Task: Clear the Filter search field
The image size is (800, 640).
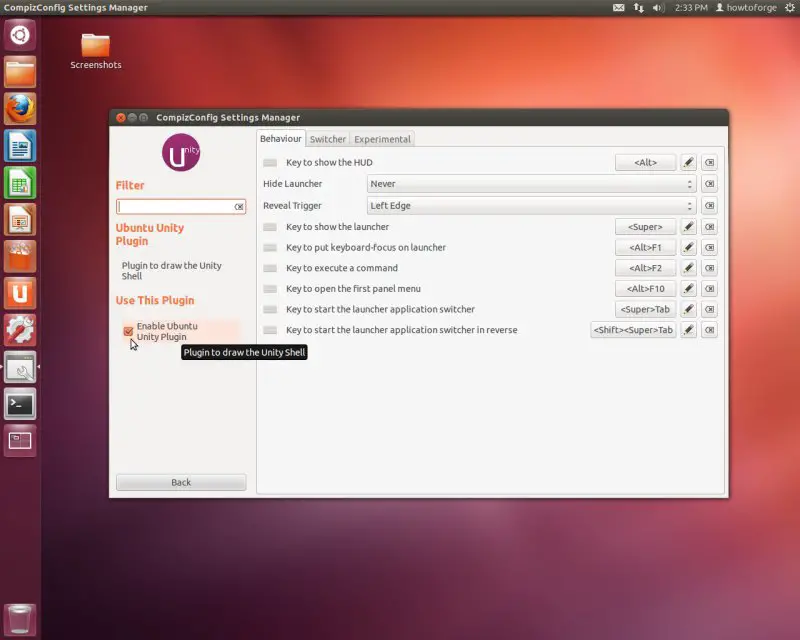Action: click(239, 207)
